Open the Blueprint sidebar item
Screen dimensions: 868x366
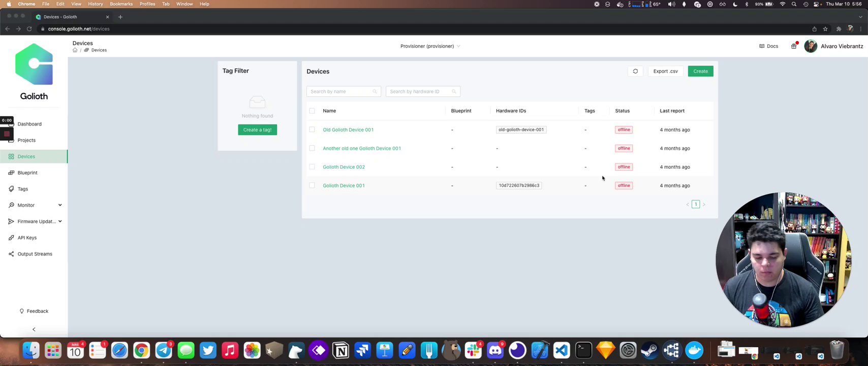[34, 173]
